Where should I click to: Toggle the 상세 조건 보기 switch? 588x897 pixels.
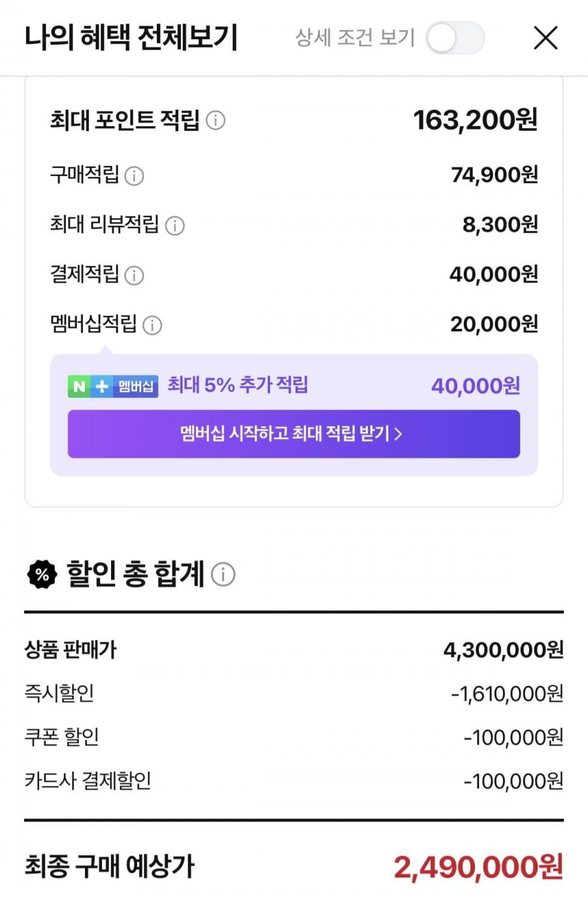click(x=455, y=38)
